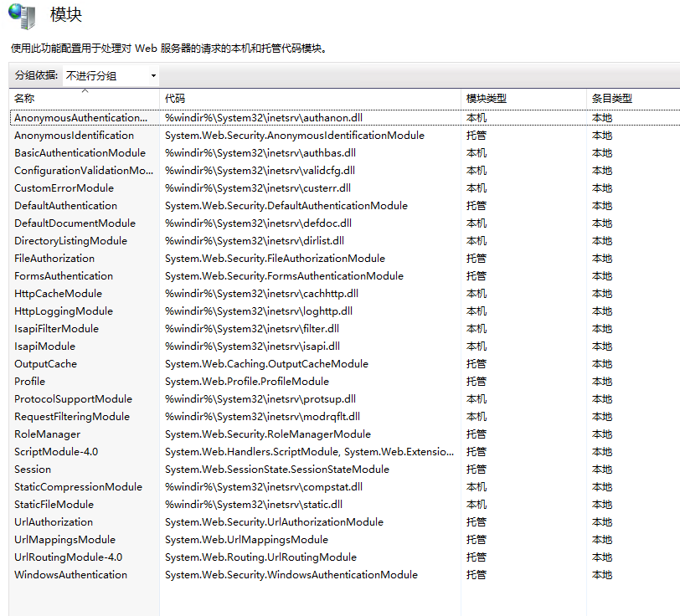The image size is (680, 616).
Task: Select the ProtocolSupportModule name
Action: (74, 399)
